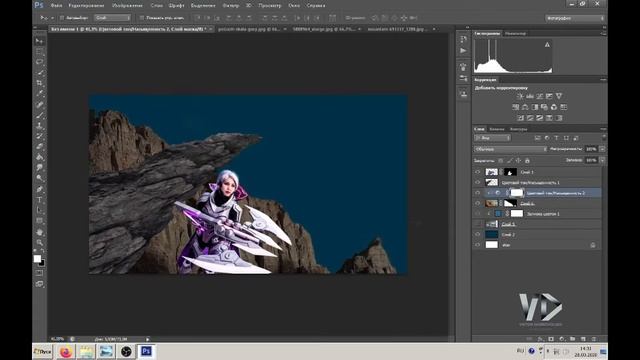Add Hue/Saturation adjustment icon
Image resolution: width=640 pixels, height=360 pixels.
click(x=516, y=107)
